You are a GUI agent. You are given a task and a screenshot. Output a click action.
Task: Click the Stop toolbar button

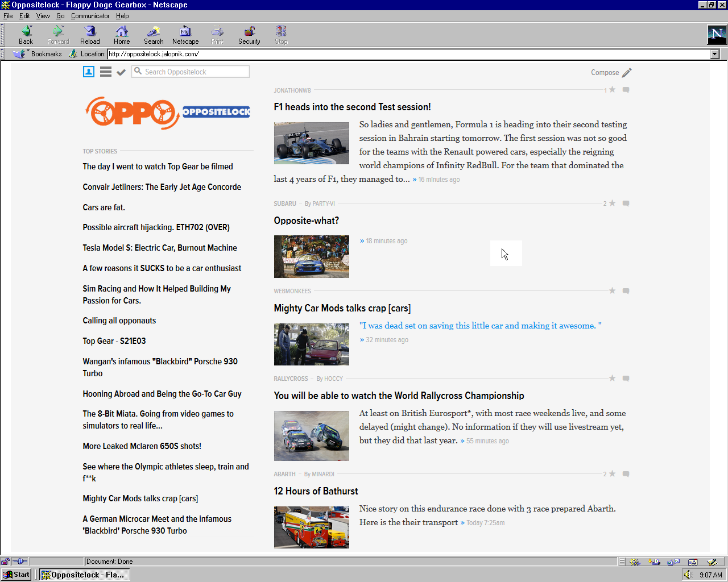click(x=281, y=35)
